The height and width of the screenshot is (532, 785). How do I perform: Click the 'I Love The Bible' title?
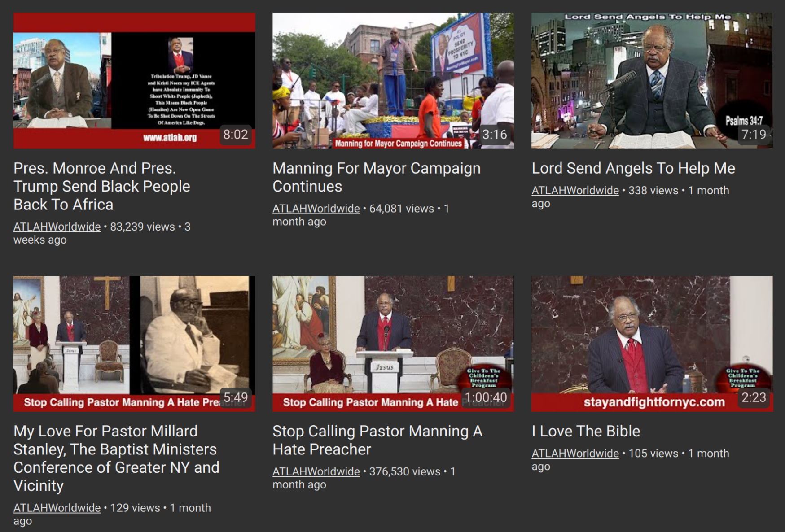(585, 431)
